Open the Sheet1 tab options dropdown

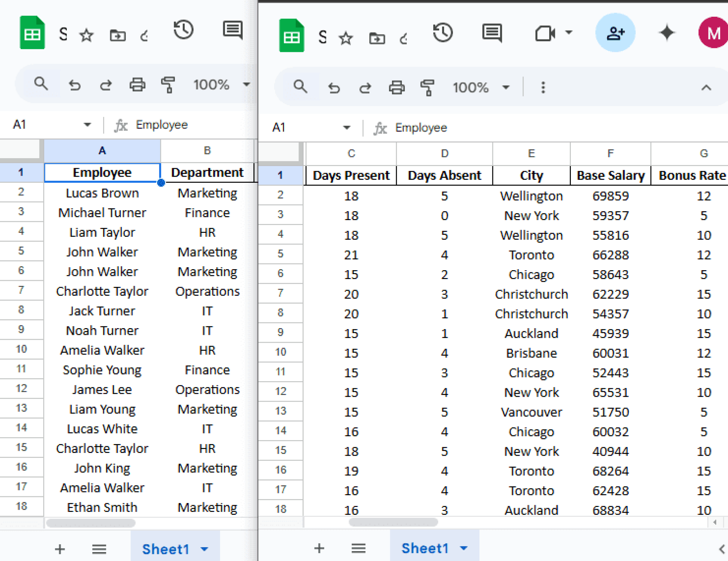(464, 548)
